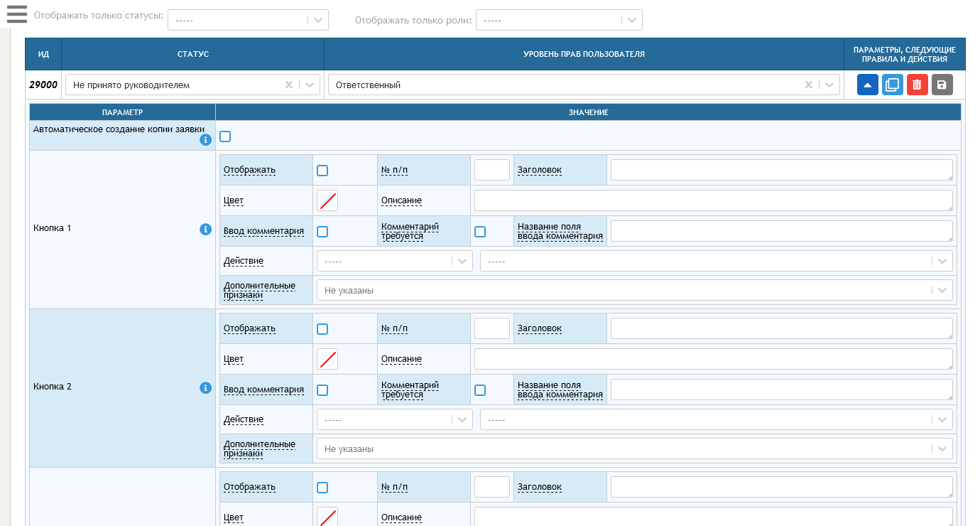
Task: Open the hamburger menu
Action: (16, 14)
